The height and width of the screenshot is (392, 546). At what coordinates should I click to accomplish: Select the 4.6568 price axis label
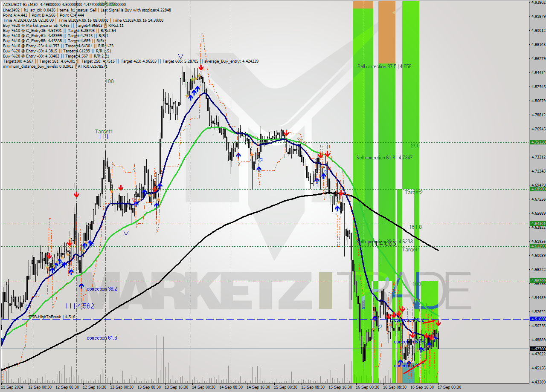[x=538, y=213]
